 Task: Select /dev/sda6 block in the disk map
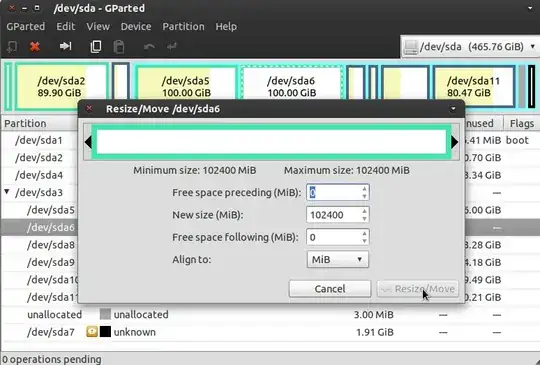point(292,83)
